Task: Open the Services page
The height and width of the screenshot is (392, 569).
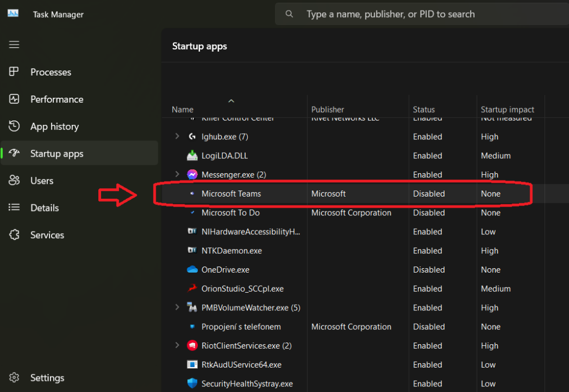Action: (79, 235)
